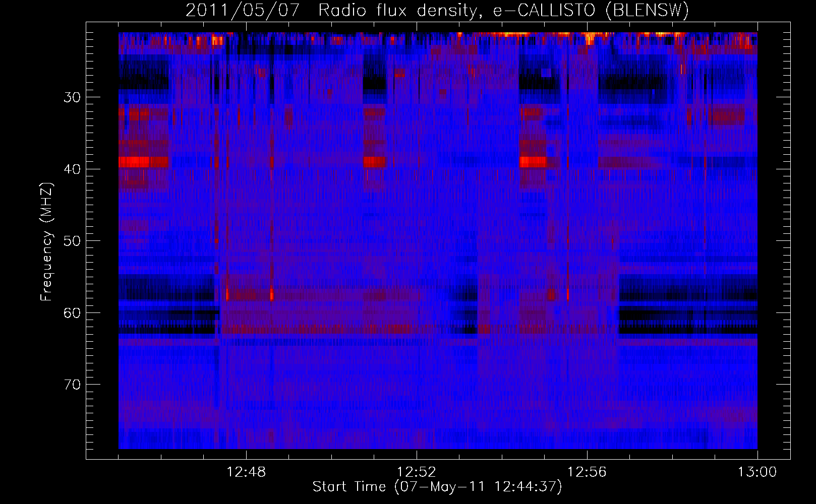Click the 70 frequency tick label

coord(72,385)
